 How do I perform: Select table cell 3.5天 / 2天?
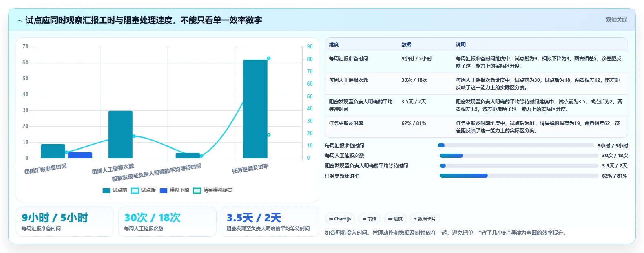414,102
